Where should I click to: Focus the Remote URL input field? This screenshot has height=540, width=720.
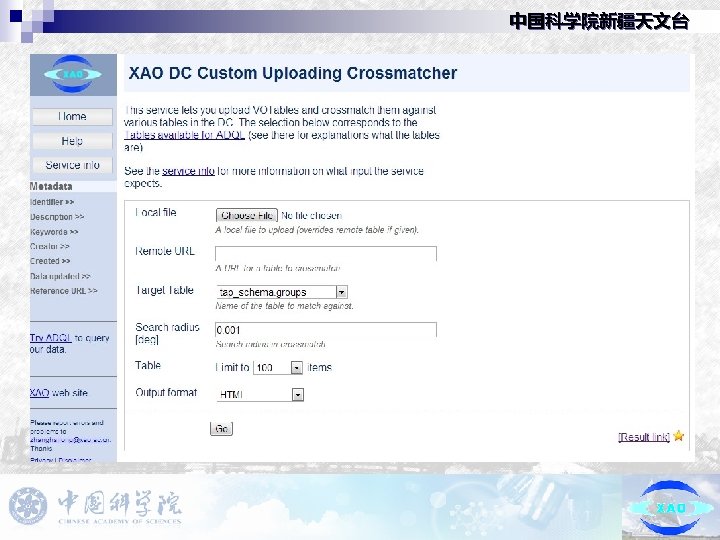(326, 253)
